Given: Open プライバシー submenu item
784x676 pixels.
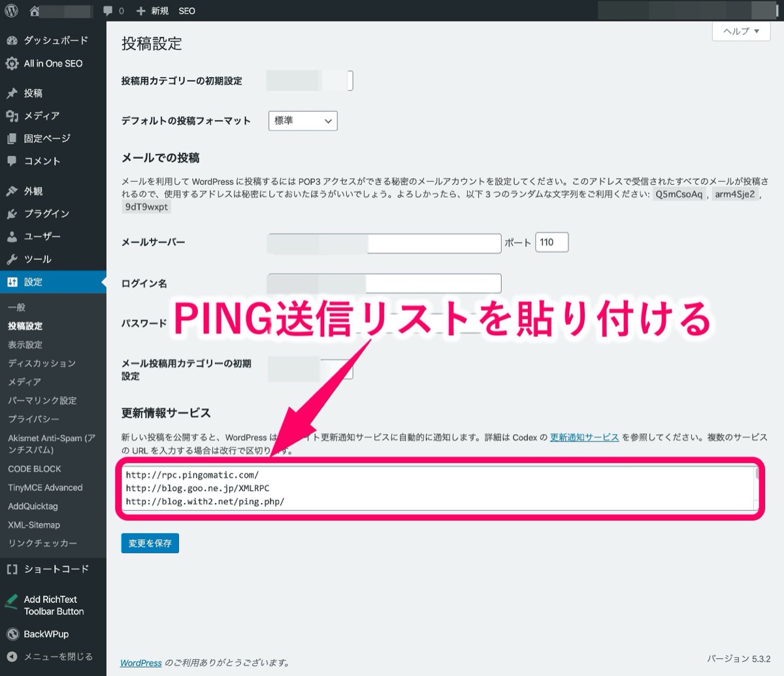Looking at the screenshot, I should [x=33, y=419].
